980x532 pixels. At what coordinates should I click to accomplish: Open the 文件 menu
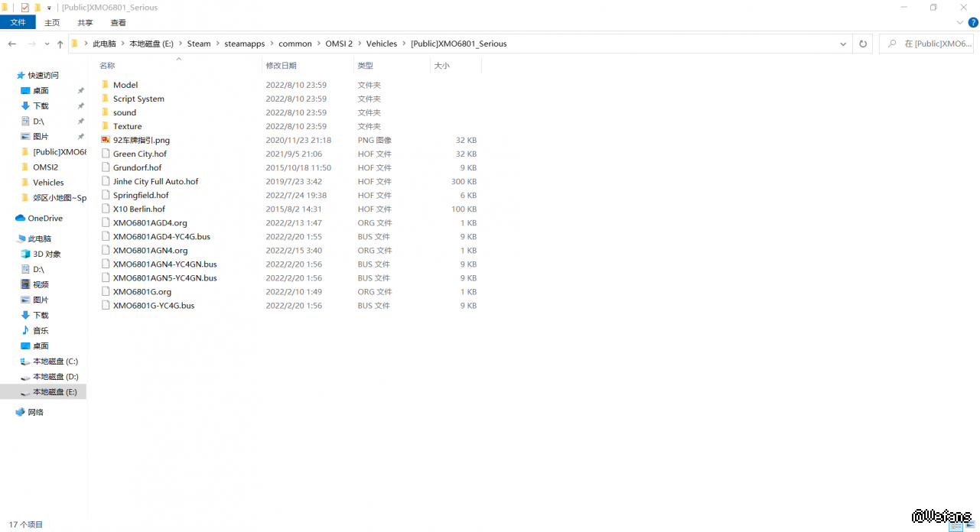coord(18,23)
